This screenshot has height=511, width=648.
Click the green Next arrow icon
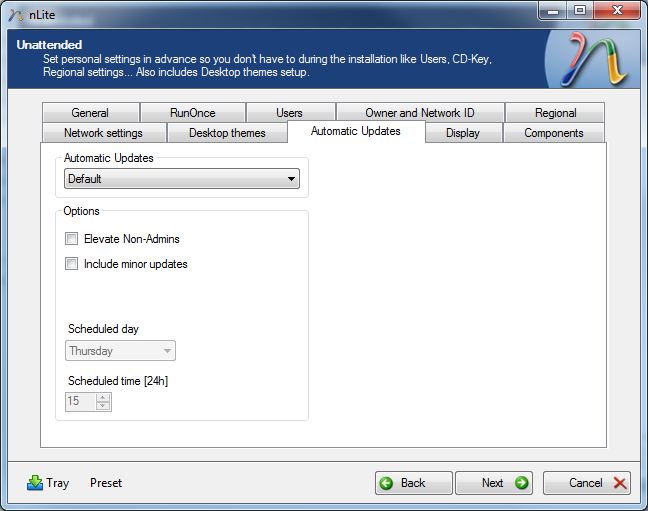coord(522,482)
